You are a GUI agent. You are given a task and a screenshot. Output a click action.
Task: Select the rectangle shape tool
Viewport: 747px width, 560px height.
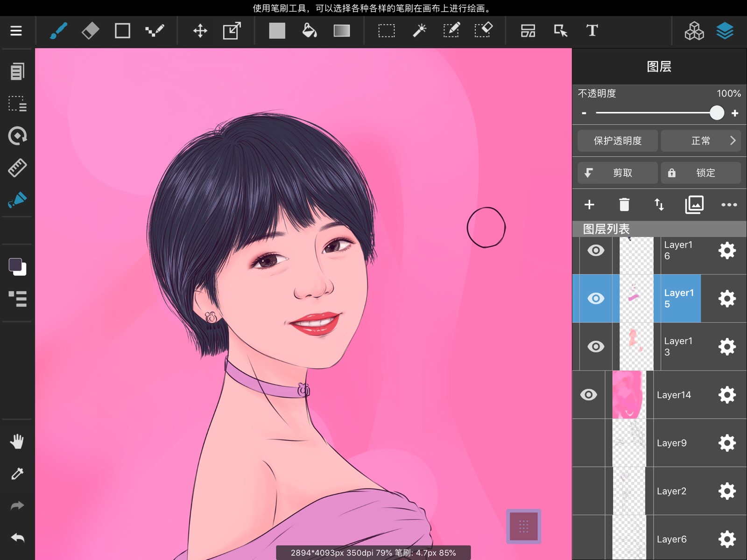click(122, 31)
